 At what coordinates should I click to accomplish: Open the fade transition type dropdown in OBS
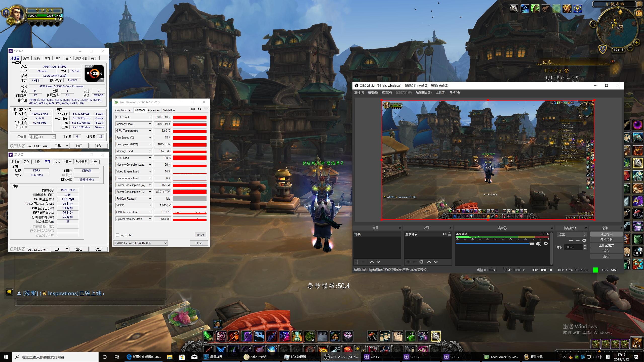tap(572, 234)
